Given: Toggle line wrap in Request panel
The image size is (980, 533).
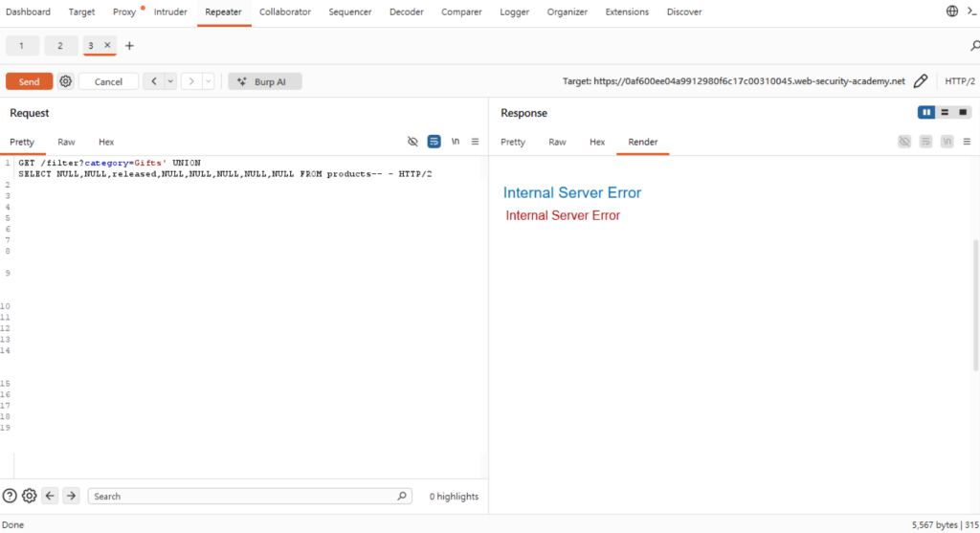Looking at the screenshot, I should [434, 142].
